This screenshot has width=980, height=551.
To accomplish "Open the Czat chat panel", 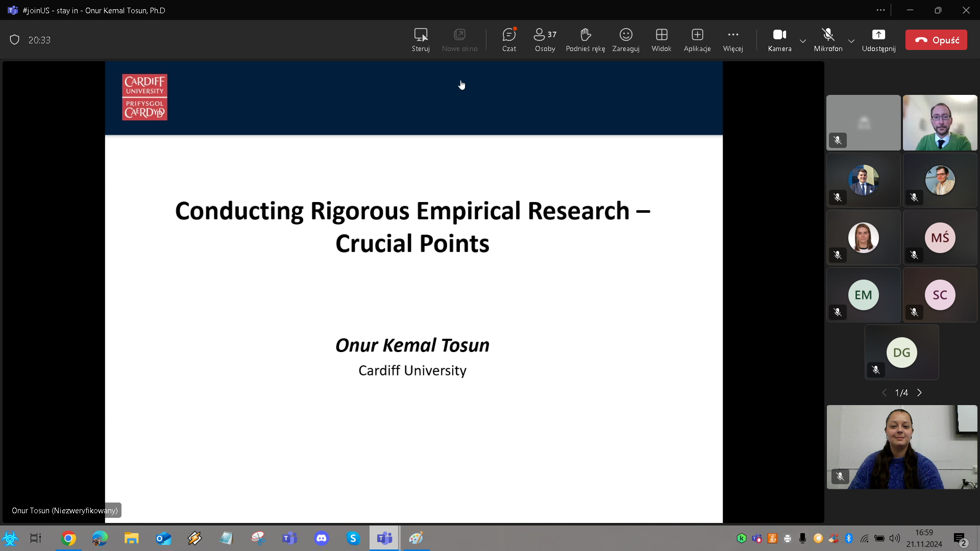I will 509,40.
